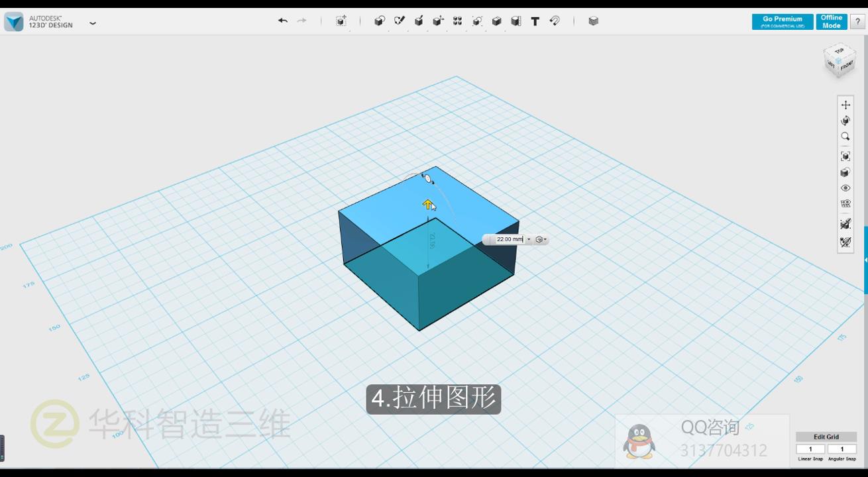Open the extrude operation type dropdown

coord(541,239)
